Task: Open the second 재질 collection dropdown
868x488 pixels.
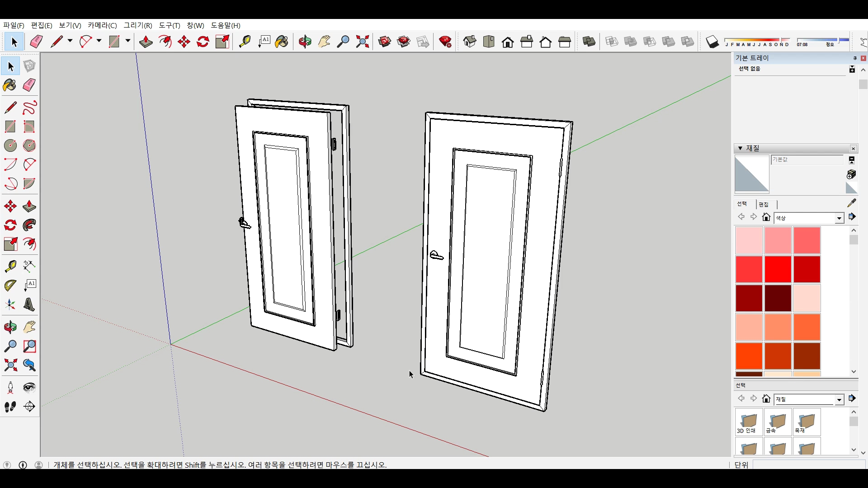Action: (839, 399)
